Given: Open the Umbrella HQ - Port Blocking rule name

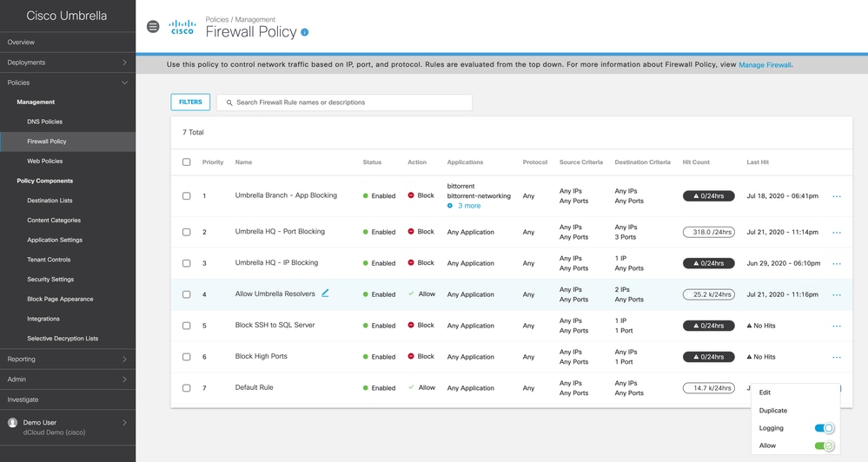Looking at the screenshot, I should coord(280,231).
